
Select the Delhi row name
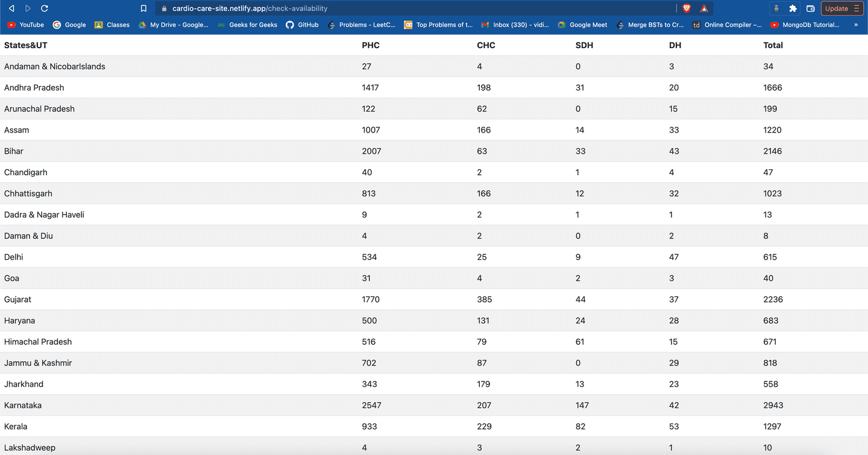[x=14, y=257]
